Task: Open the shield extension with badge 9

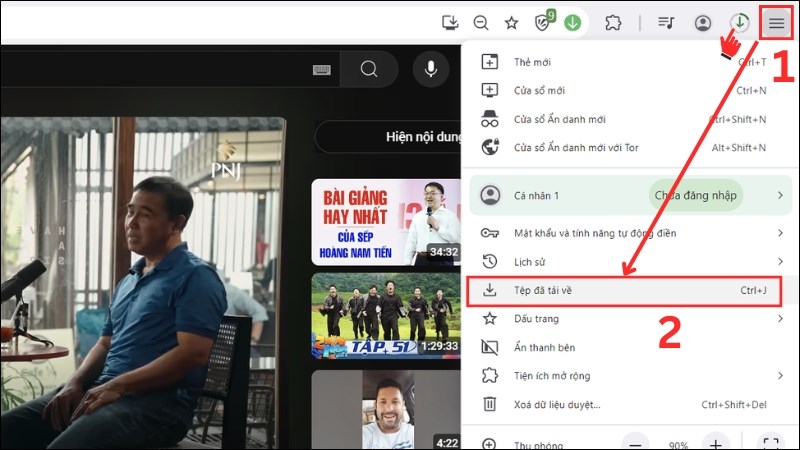Action: tap(544, 21)
